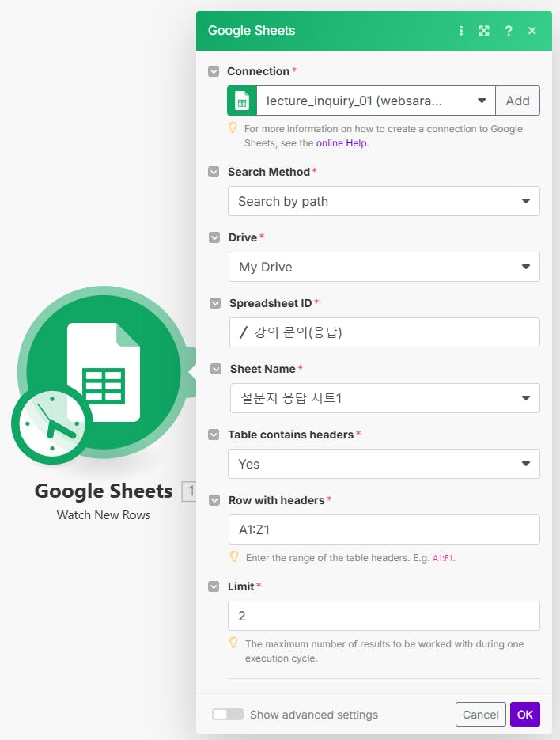This screenshot has width=560, height=740.
Task: Click the lightbulb hint icon under Row with headers
Action: [234, 556]
